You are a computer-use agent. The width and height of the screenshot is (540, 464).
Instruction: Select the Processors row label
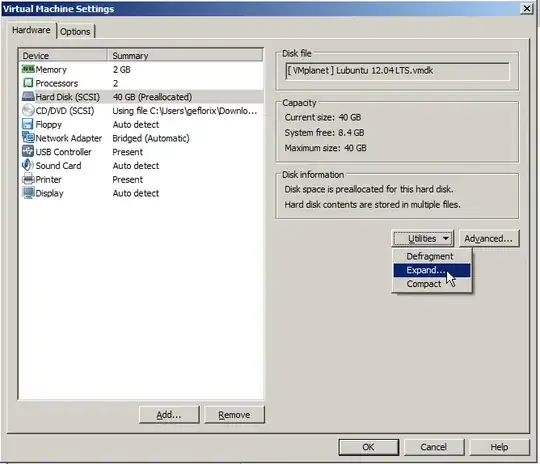pos(57,83)
